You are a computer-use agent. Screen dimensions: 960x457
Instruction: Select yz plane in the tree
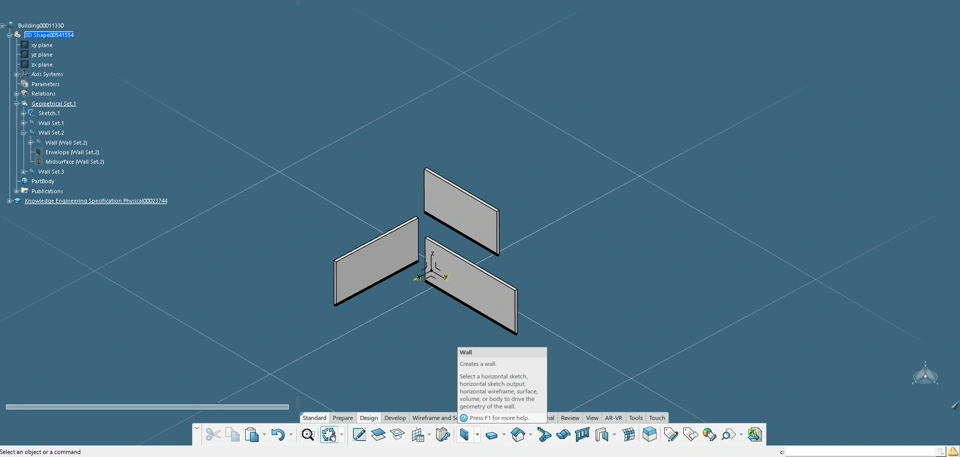[x=42, y=55]
